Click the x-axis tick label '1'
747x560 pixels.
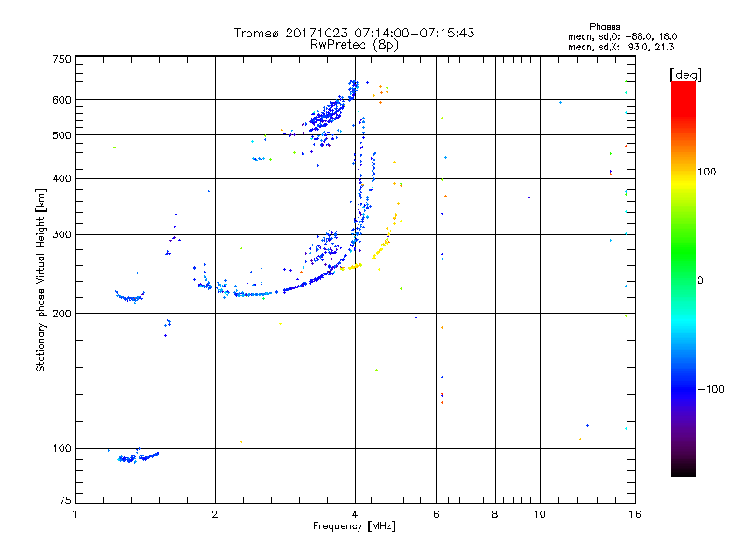pos(75,514)
